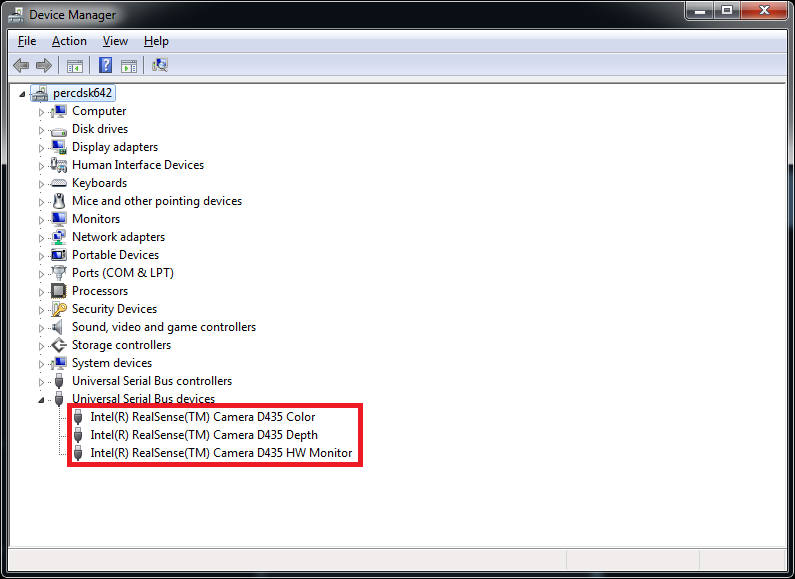Open the Action menu
This screenshot has width=795, height=579.
69,41
